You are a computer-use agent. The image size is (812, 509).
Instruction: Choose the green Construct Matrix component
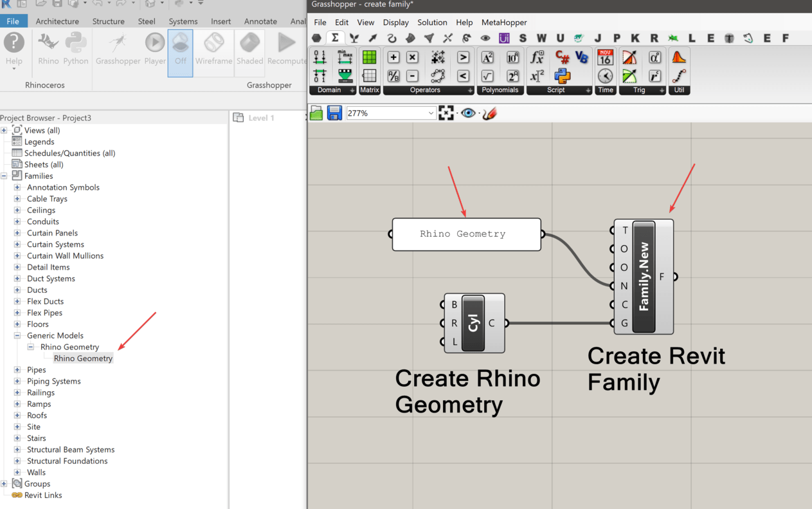coord(370,57)
